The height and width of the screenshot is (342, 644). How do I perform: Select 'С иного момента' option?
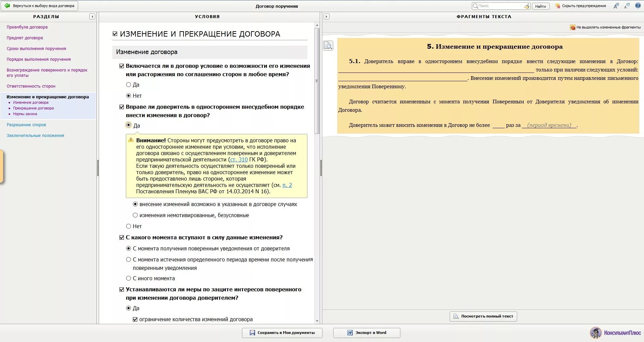point(129,278)
